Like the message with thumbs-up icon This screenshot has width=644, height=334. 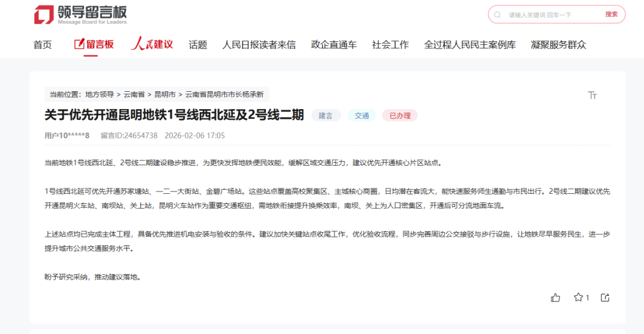[x=556, y=298]
